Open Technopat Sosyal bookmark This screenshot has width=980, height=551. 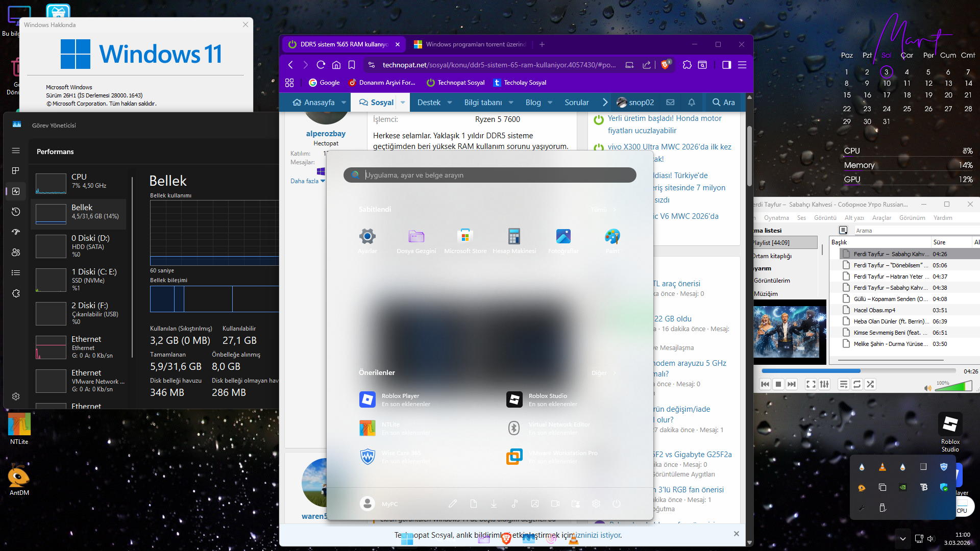455,83
